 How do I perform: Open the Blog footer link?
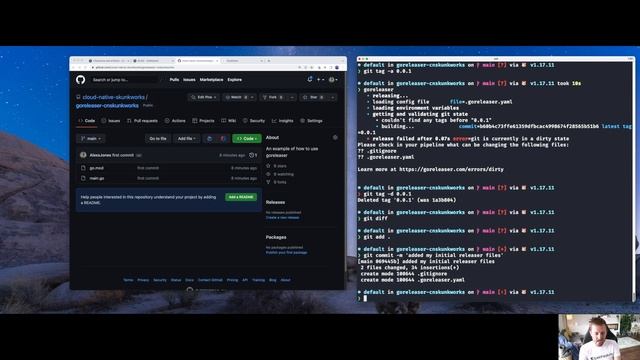[x=273, y=280]
